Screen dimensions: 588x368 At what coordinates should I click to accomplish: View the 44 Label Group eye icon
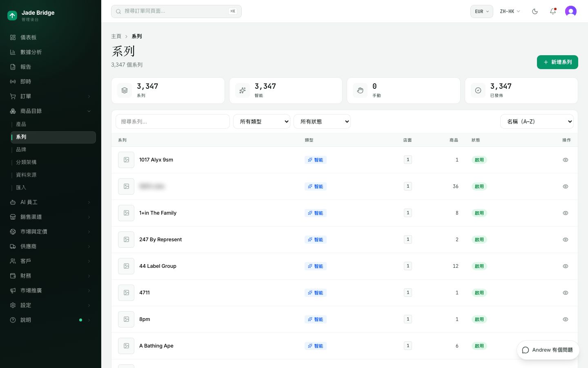pos(566,266)
